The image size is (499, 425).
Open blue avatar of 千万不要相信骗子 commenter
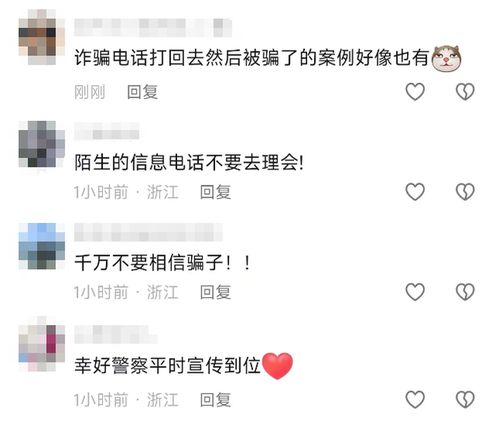coord(42,246)
